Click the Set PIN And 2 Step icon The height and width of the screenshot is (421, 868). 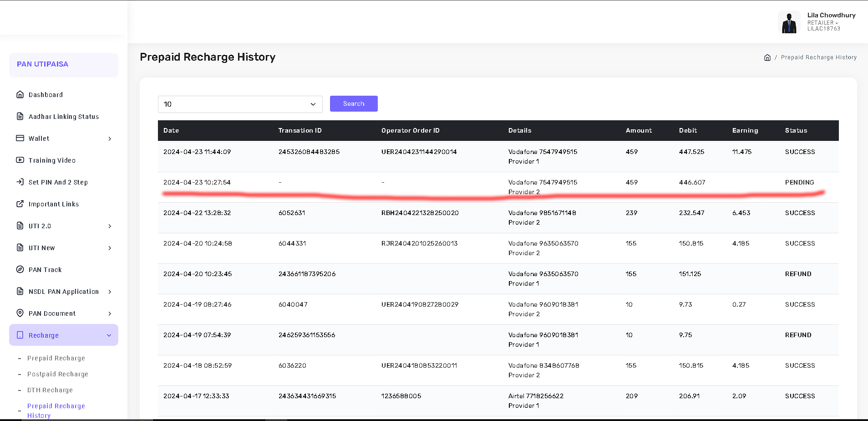pos(20,182)
